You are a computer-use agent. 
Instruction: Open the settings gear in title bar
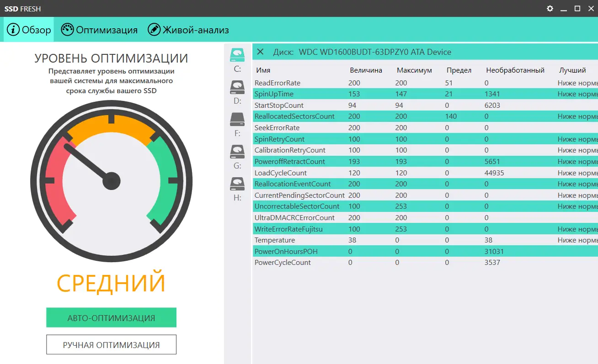tap(550, 9)
